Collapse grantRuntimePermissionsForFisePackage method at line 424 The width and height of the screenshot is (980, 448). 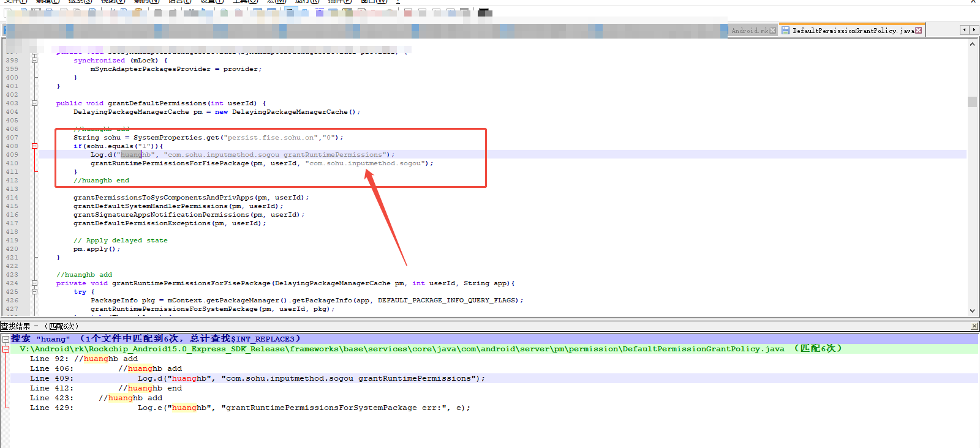(x=35, y=283)
